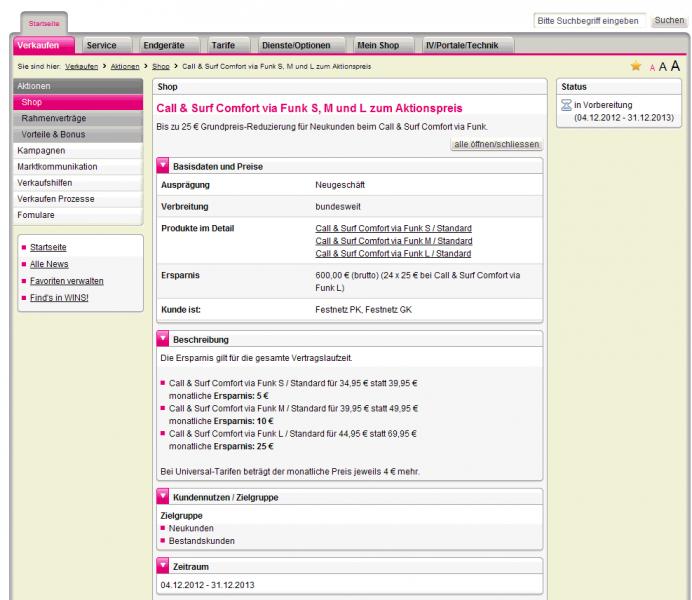Open Call & Surf Comfort via Funk L / Standard link
This screenshot has height=600, width=692.
(x=393, y=254)
